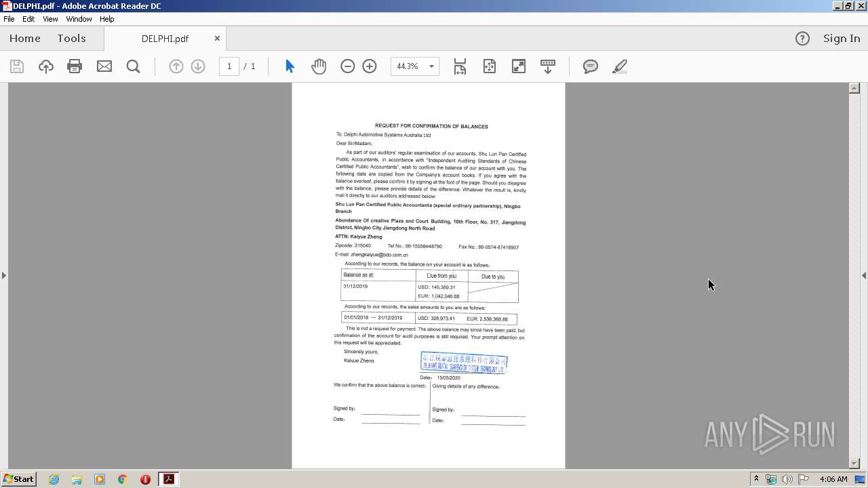Click the 'USD: 145,389.31' cell
868x488 pixels.
pyautogui.click(x=437, y=287)
